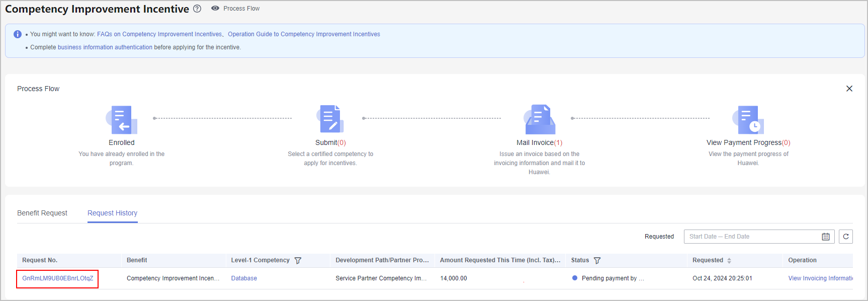This screenshot has height=301, width=868.
Task: Click the refresh table button
Action: coord(846,237)
